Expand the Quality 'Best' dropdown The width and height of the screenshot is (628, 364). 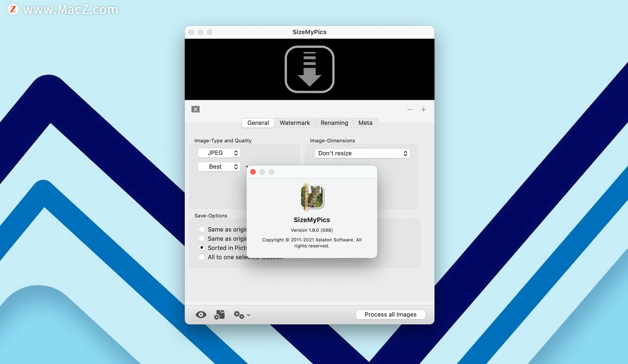(218, 166)
